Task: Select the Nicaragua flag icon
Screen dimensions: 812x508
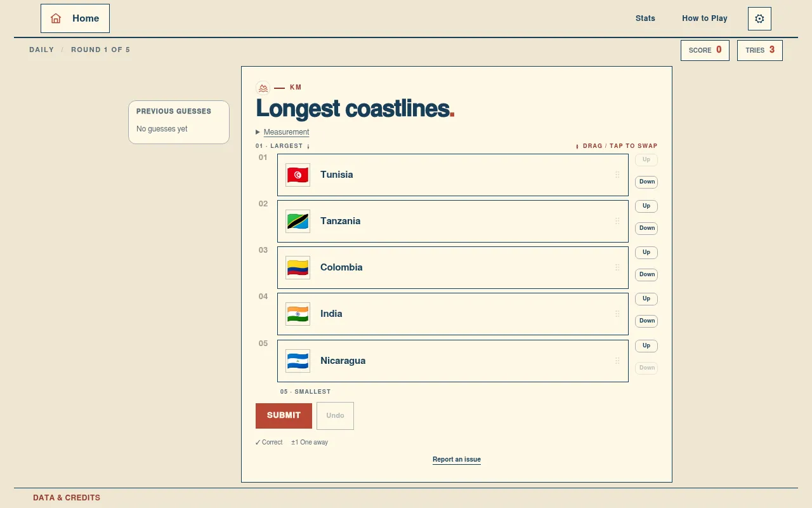Action: click(x=298, y=361)
